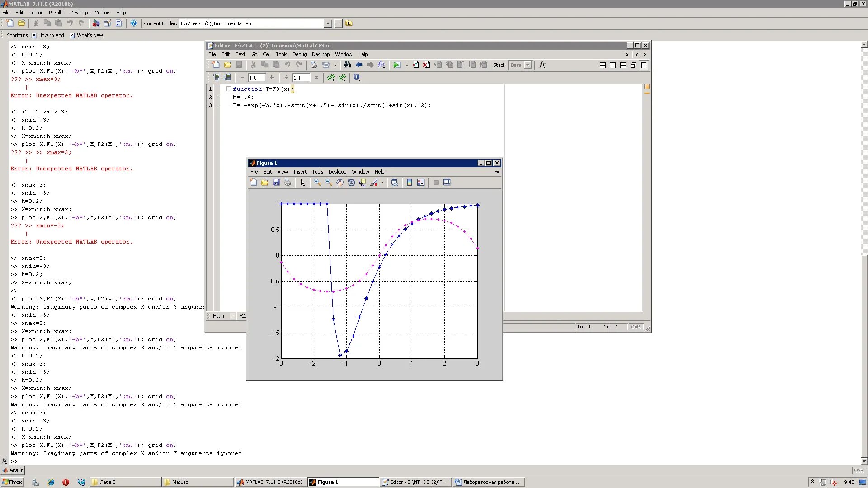Click the How to Add shortcut link
This screenshot has height=488, width=868.
point(51,35)
